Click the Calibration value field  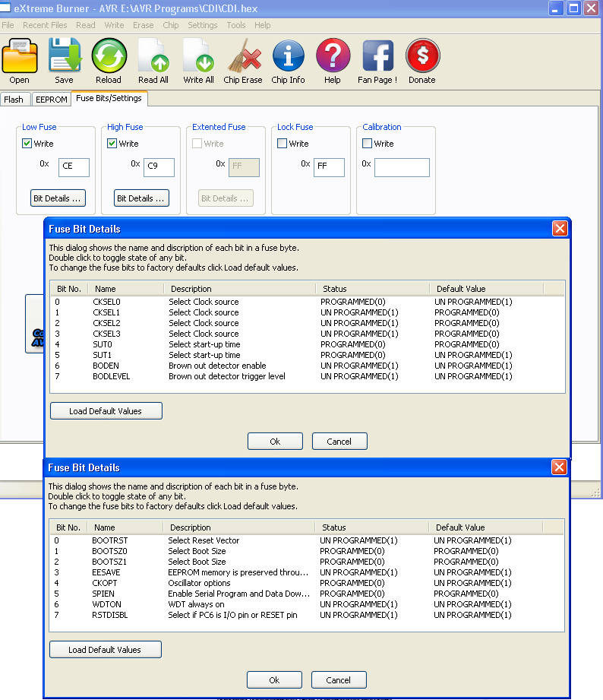pyautogui.click(x=402, y=167)
